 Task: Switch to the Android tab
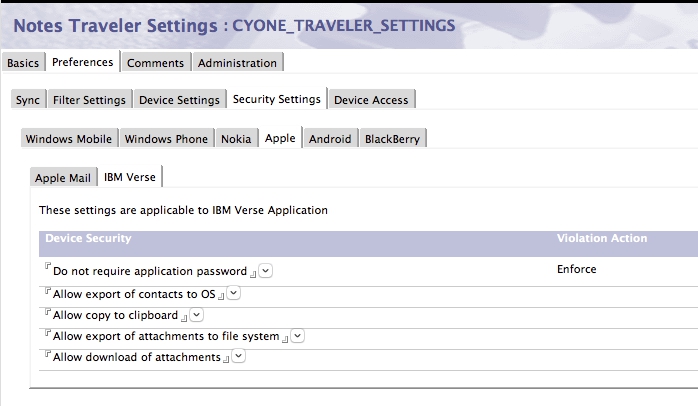coord(330,139)
